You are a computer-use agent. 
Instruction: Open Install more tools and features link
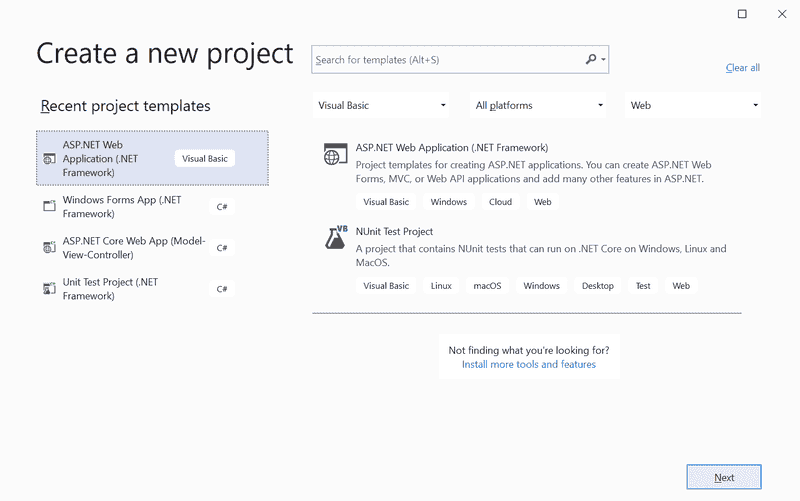click(529, 364)
